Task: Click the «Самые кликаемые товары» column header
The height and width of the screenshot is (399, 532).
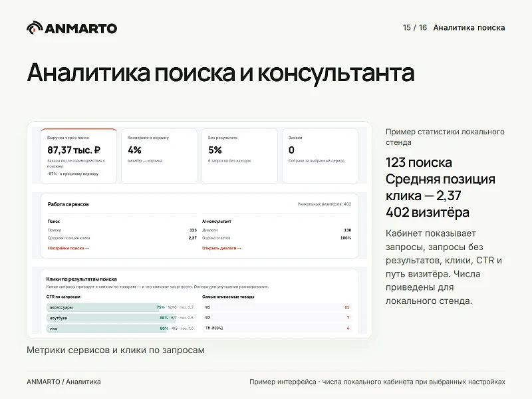Action: tap(228, 297)
